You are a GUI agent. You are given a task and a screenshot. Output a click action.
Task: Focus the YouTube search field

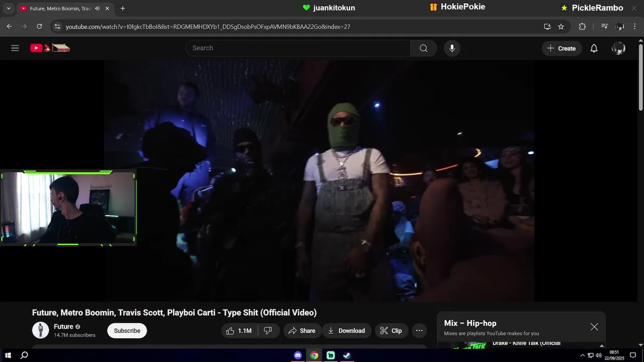coord(298,48)
